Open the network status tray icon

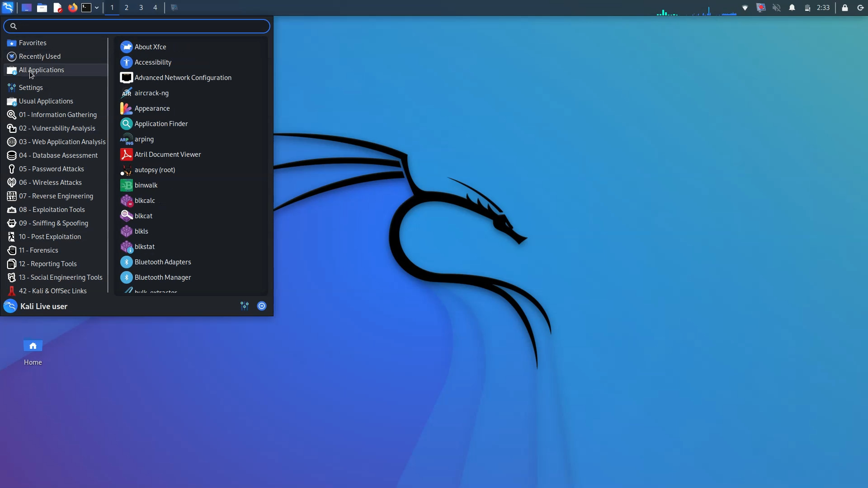click(745, 8)
